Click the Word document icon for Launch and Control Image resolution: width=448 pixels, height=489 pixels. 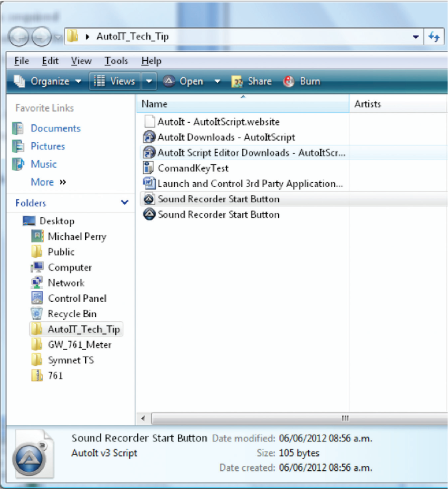click(149, 184)
